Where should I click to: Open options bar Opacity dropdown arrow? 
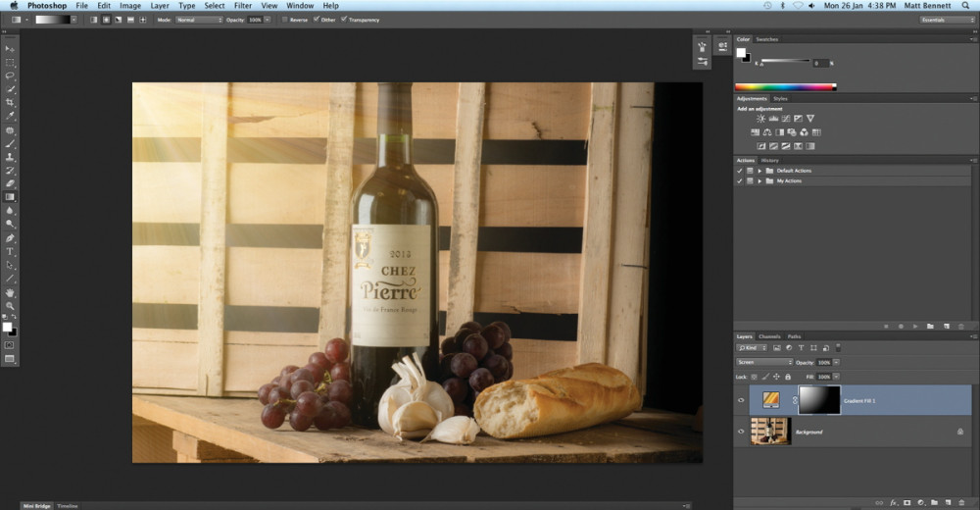click(268, 20)
